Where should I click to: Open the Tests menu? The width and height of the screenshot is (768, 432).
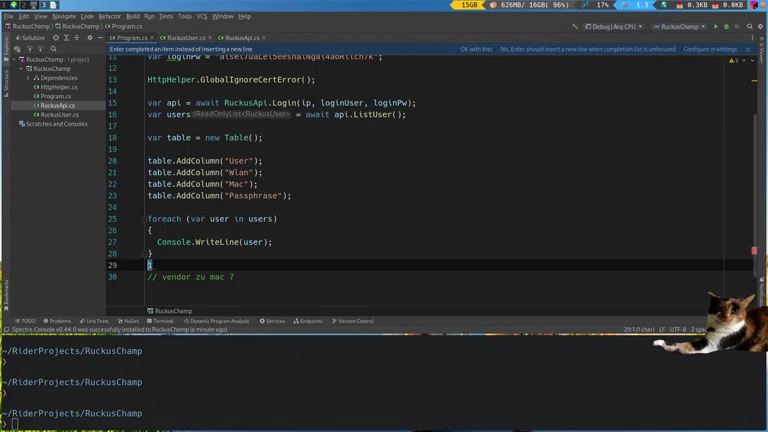pos(166,16)
